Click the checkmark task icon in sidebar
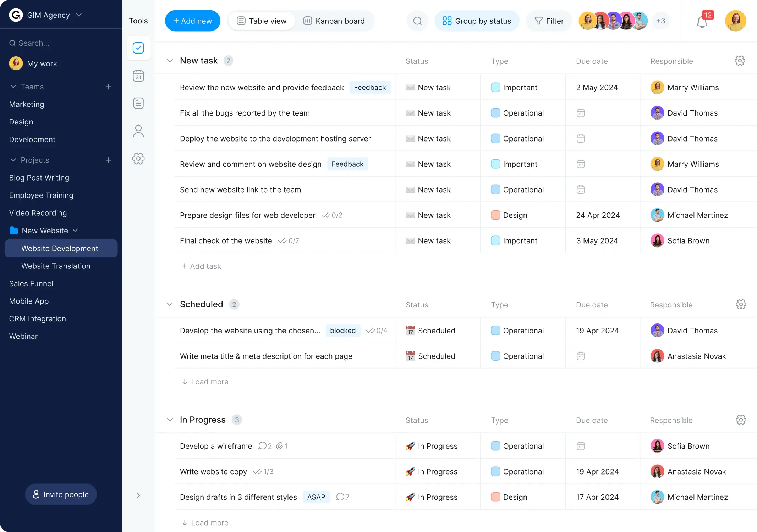The image size is (757, 532). point(138,48)
